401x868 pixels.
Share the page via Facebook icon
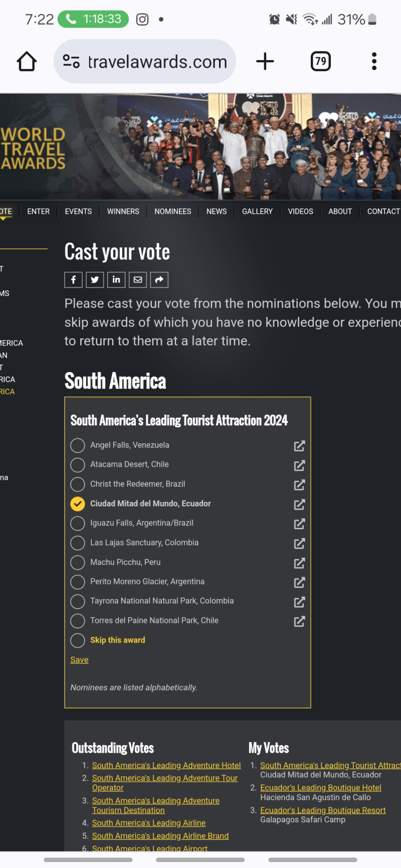[x=73, y=279]
